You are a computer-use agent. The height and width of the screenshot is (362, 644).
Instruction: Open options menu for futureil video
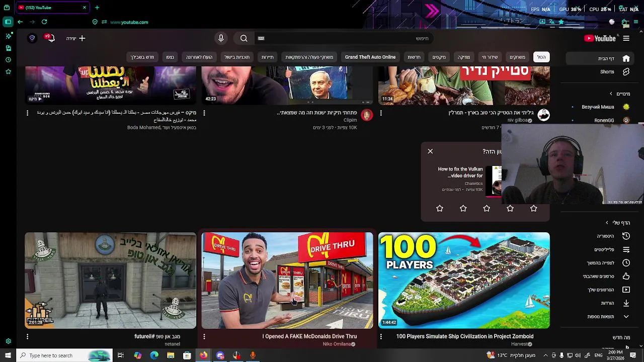click(x=28, y=336)
